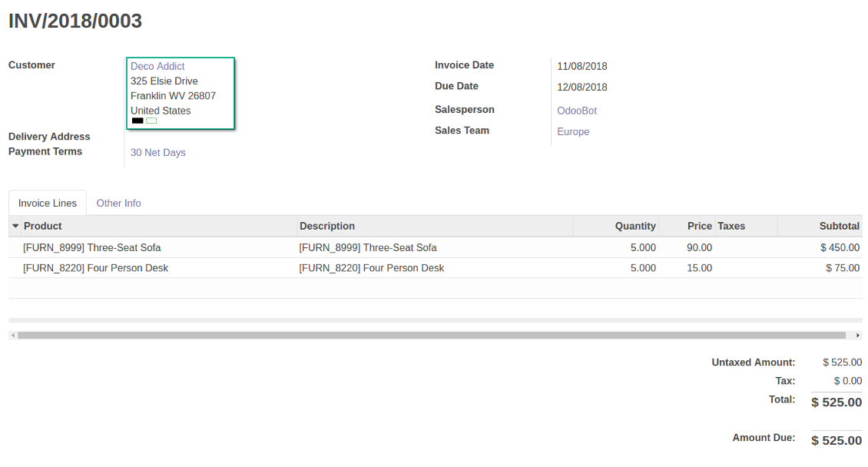Click the invoice number INV/2018/0003 heading

click(x=75, y=21)
